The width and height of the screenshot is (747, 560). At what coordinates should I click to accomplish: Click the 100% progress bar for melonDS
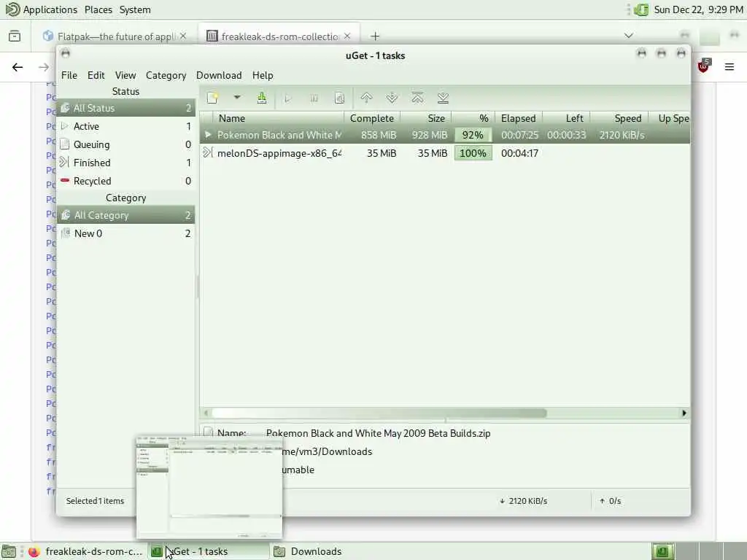[473, 153]
